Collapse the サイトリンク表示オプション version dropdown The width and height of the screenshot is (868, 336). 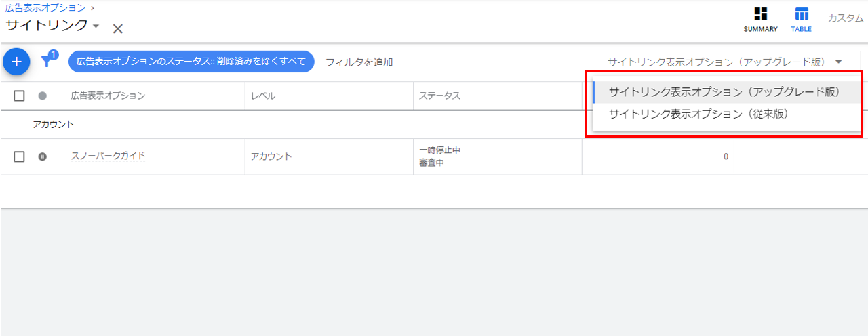(838, 62)
